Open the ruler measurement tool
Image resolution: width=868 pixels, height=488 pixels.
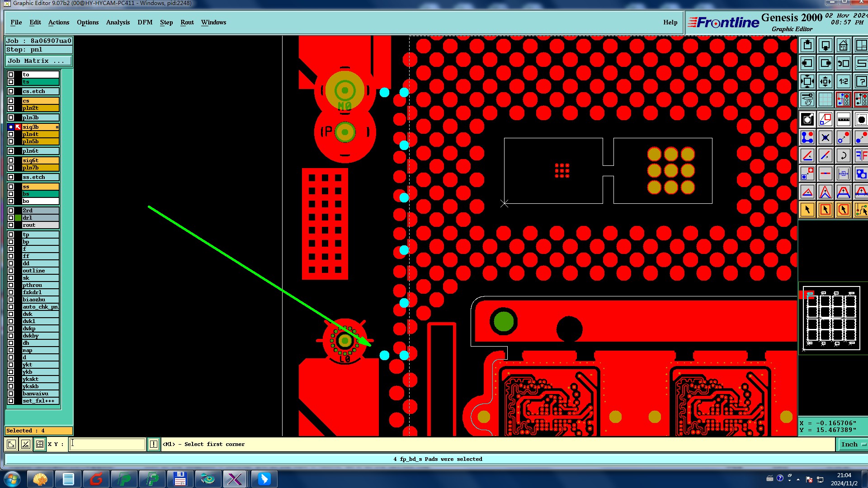[843, 120]
